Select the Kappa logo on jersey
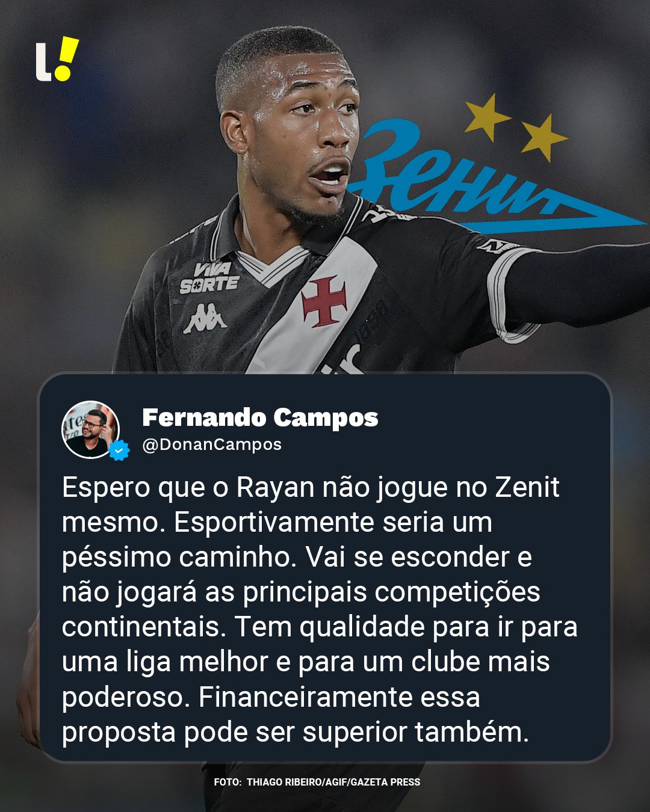This screenshot has width=650, height=812. click(x=205, y=318)
